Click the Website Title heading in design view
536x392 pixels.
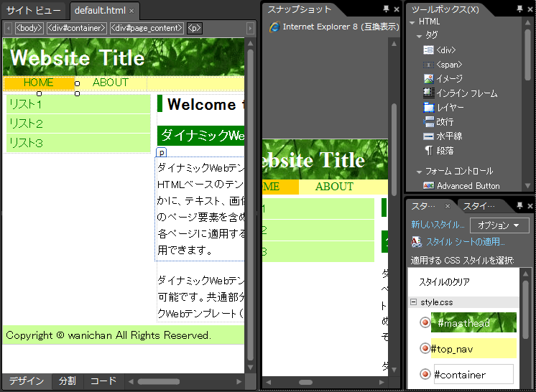pyautogui.click(x=78, y=57)
